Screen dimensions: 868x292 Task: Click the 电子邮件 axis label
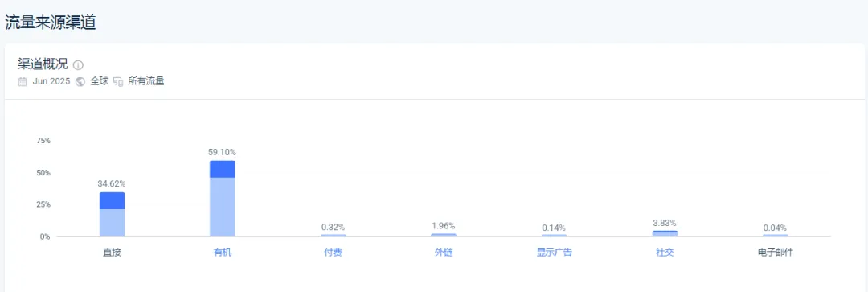[776, 253]
